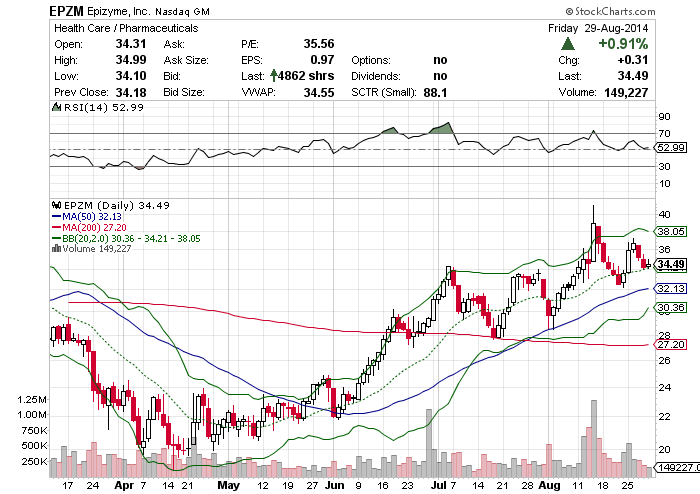Click the EPS value 0.97

click(x=322, y=60)
